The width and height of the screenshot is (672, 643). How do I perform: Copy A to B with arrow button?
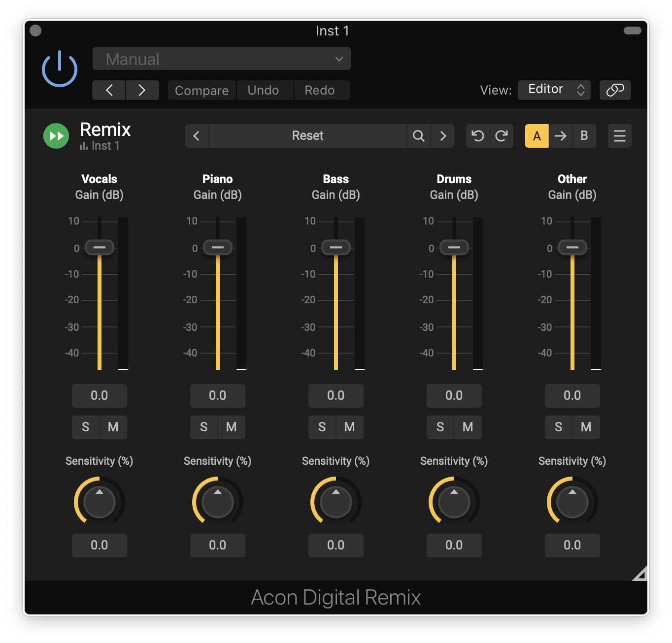pyautogui.click(x=561, y=136)
